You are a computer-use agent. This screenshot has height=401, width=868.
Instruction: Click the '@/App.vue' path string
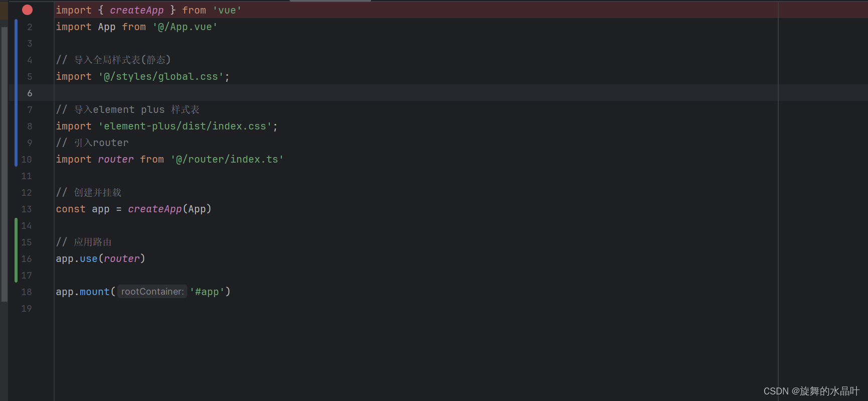tap(185, 27)
